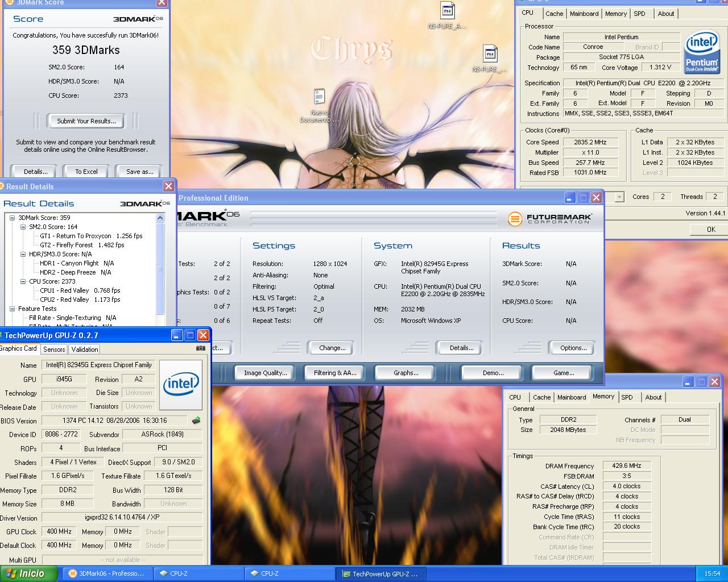This screenshot has width=728, height=582.
Task: Select GT2 - Firefly Forest row
Action: pos(82,245)
